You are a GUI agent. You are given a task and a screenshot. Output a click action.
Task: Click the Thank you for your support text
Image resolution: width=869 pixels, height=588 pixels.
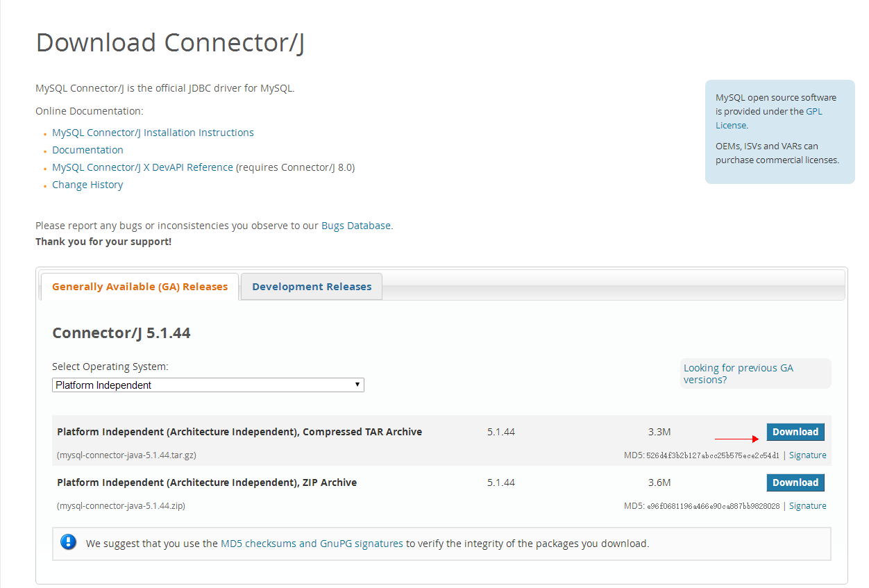103,242
